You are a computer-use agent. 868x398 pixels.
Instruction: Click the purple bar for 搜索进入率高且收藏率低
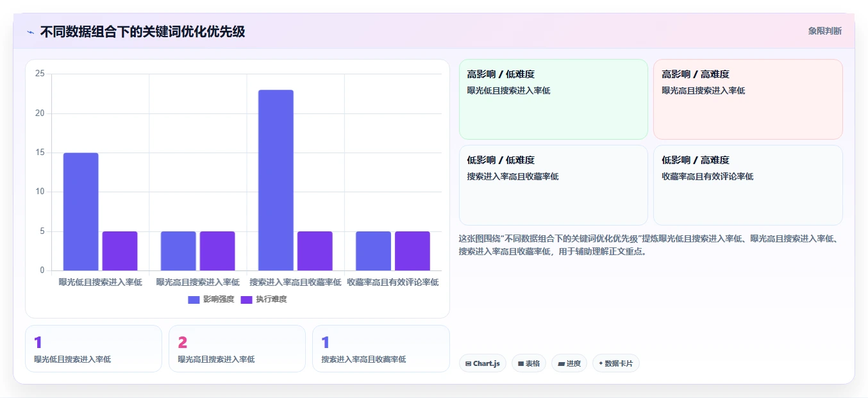tap(315, 251)
